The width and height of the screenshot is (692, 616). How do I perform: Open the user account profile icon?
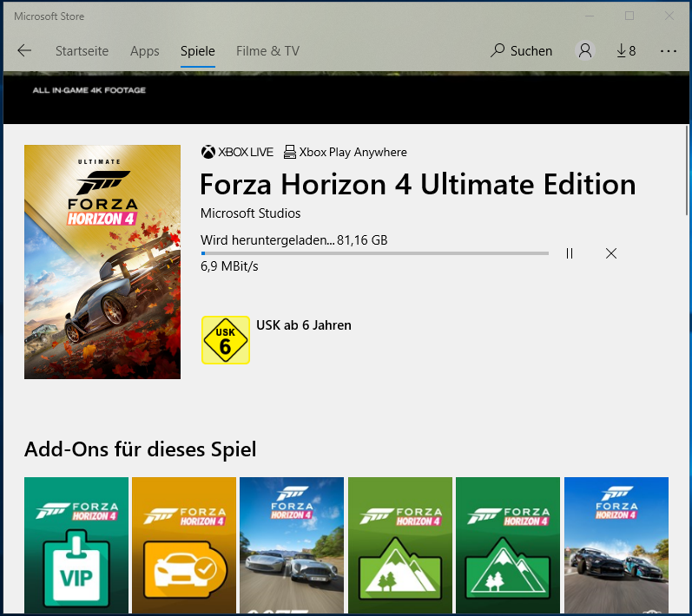(x=585, y=50)
